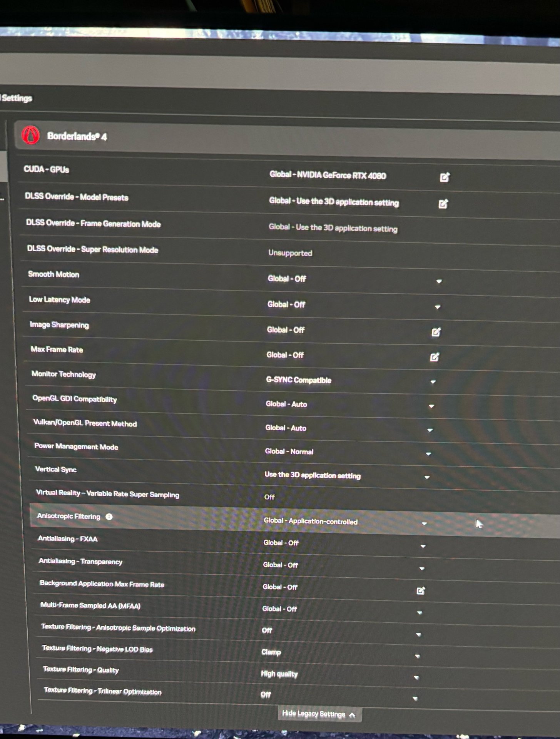Viewport: 560px width, 739px height.
Task: Open the Image Sharpening edit icon
Action: [x=436, y=332]
